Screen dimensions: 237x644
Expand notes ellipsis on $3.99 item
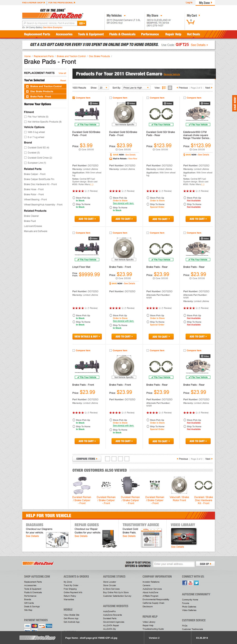[x=92, y=184]
